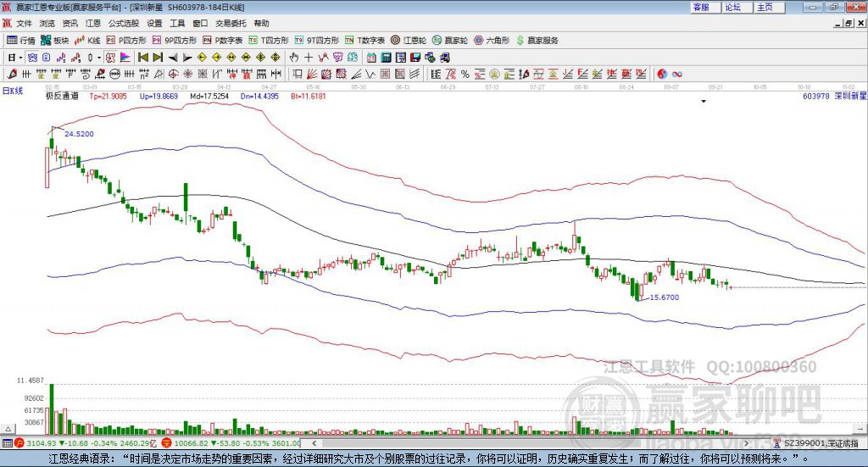Viewport: 868px width, 467px height.
Task: Click the small black triangle chart marker
Action: coord(704,101)
